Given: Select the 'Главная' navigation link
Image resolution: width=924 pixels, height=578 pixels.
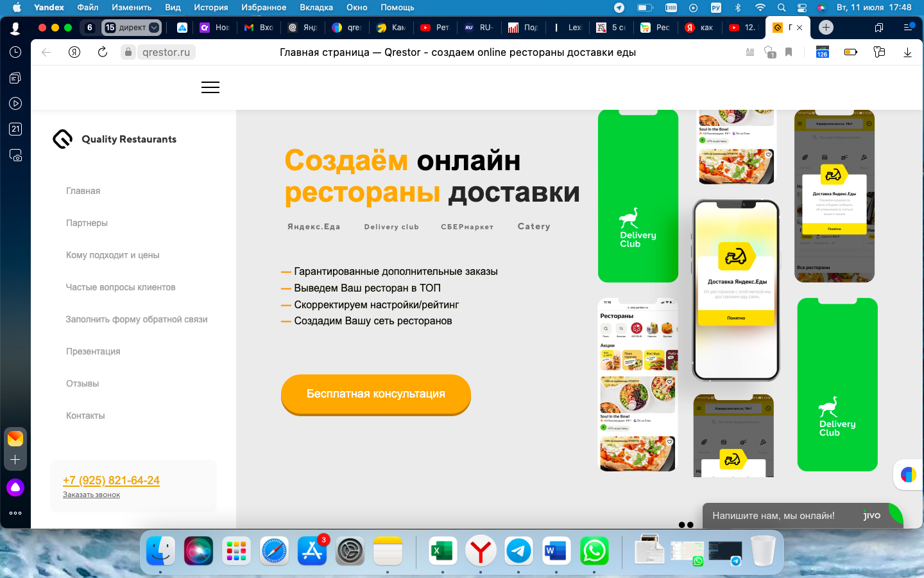Looking at the screenshot, I should click(x=83, y=191).
